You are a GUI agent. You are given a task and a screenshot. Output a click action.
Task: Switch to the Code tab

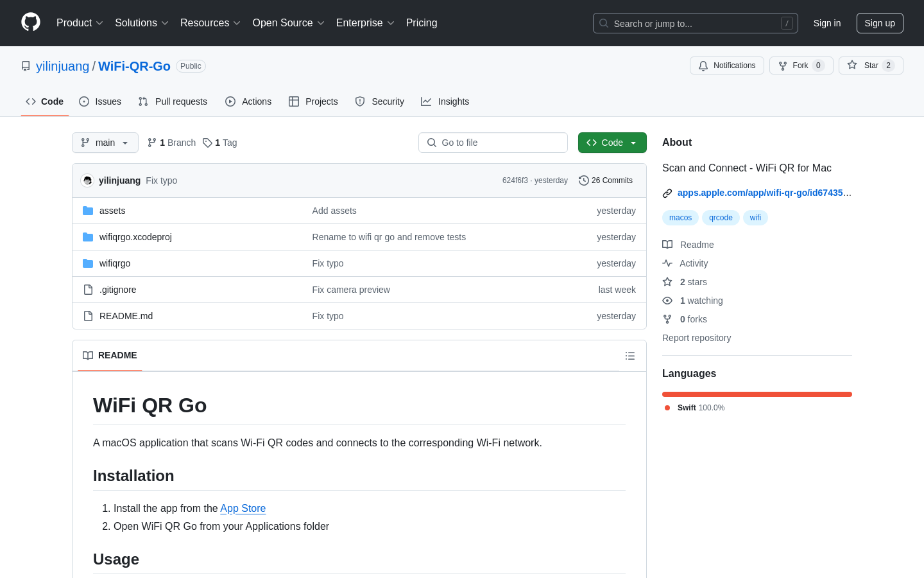point(45,101)
